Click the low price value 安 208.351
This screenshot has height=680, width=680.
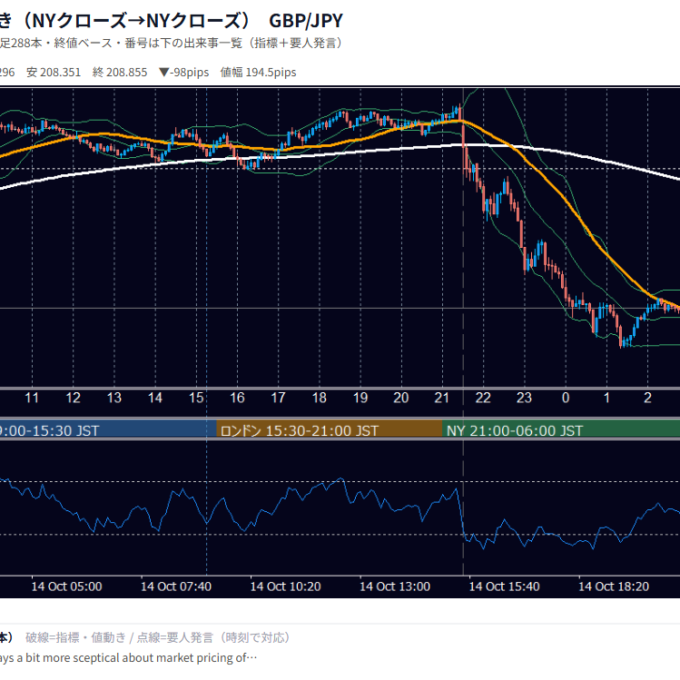click(54, 72)
